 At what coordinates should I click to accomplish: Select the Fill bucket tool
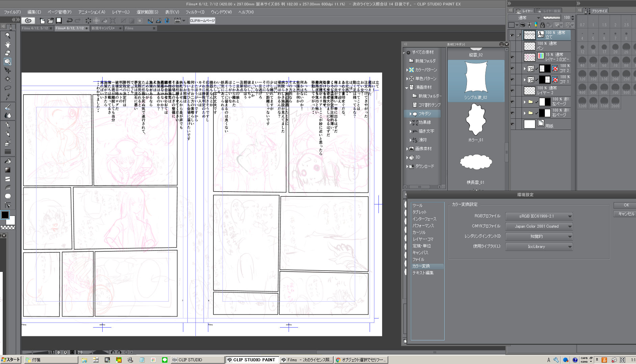(x=7, y=161)
